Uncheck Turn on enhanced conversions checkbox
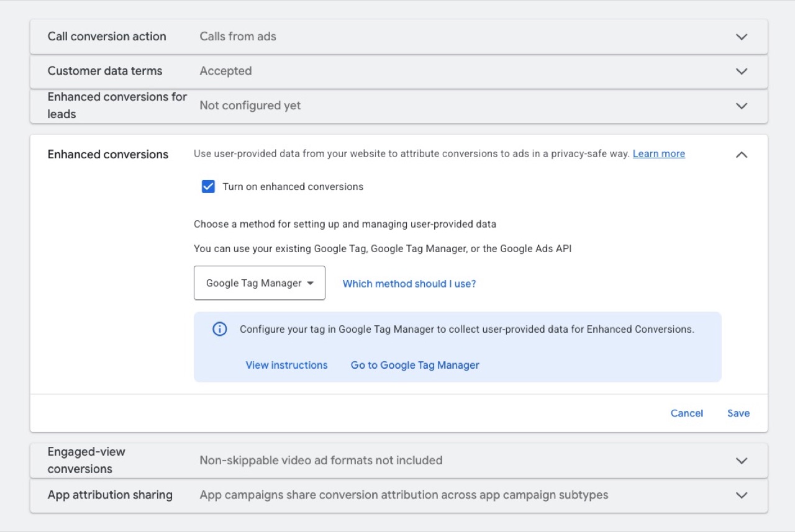The height and width of the screenshot is (532, 795). (209, 187)
